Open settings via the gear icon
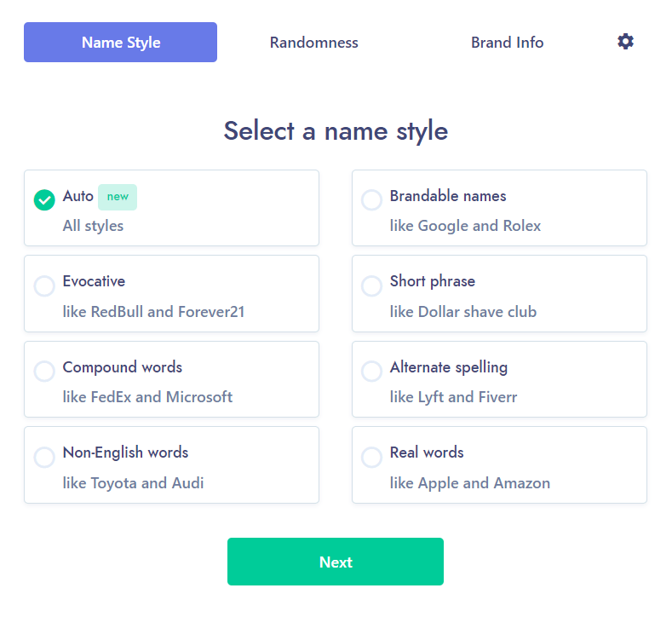 pyautogui.click(x=626, y=42)
